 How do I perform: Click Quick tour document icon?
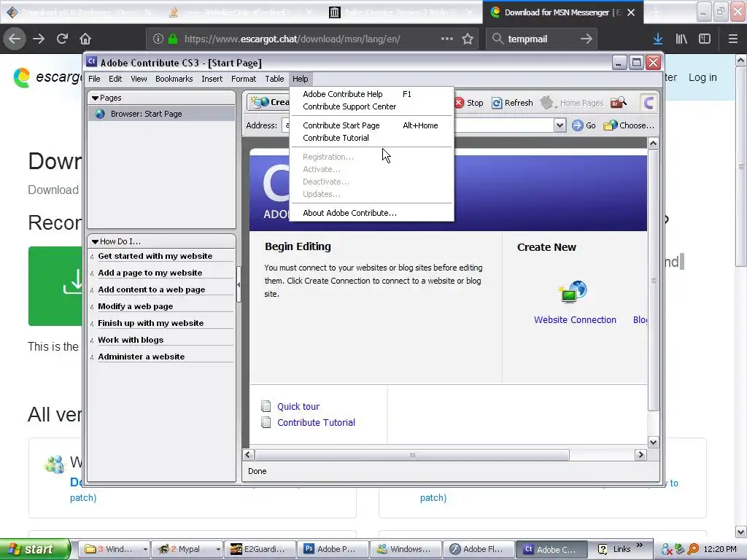[x=266, y=406]
